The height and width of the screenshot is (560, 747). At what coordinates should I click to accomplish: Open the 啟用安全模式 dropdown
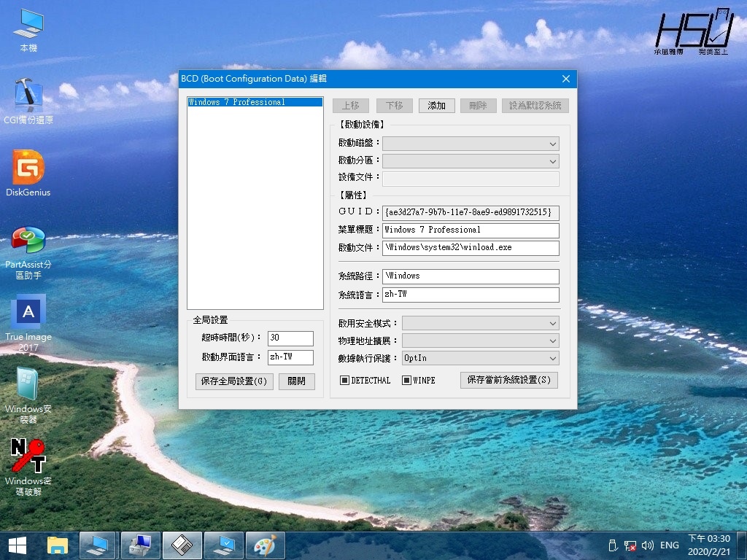[x=480, y=323]
